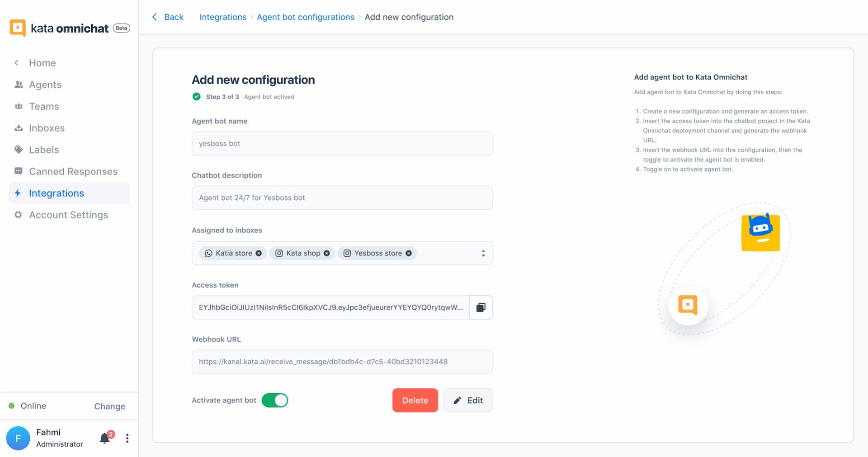The height and width of the screenshot is (457, 868).
Task: Go back using the Back link
Action: point(174,17)
